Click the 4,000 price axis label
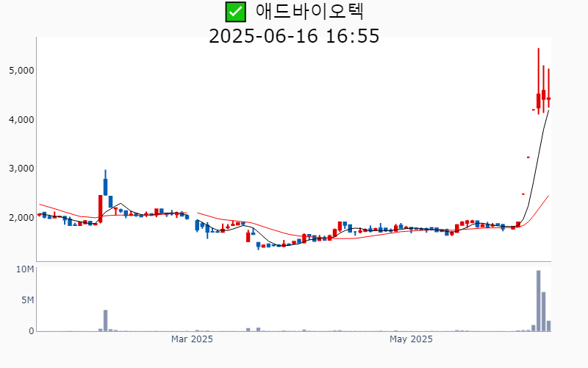The width and height of the screenshot is (588, 368). (21, 120)
